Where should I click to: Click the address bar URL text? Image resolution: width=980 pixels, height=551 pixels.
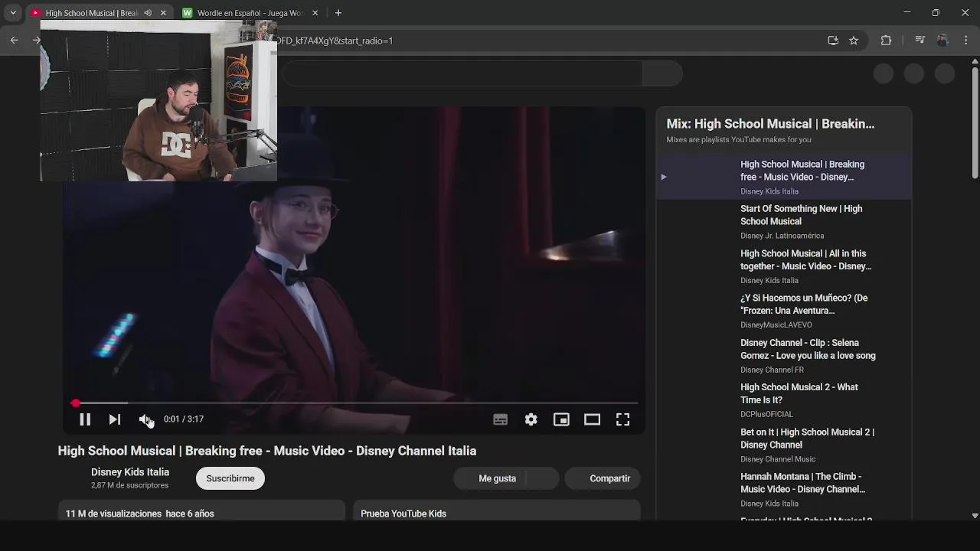pos(335,41)
